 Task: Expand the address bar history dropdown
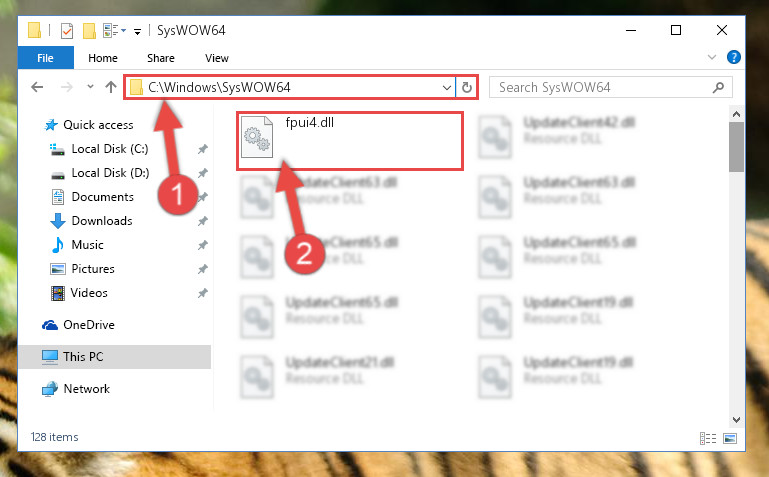click(x=446, y=88)
